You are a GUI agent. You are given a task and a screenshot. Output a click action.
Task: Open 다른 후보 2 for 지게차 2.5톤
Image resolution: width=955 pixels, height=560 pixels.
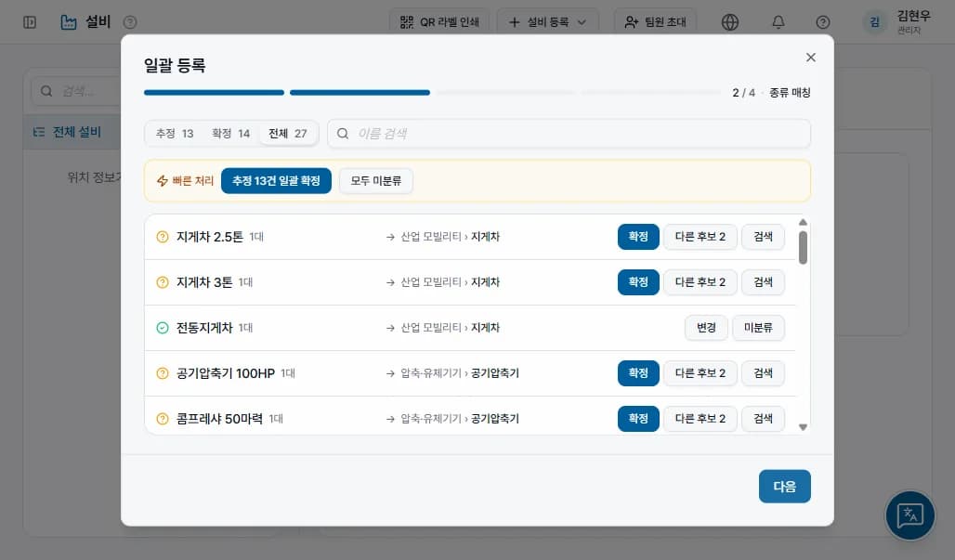(700, 237)
